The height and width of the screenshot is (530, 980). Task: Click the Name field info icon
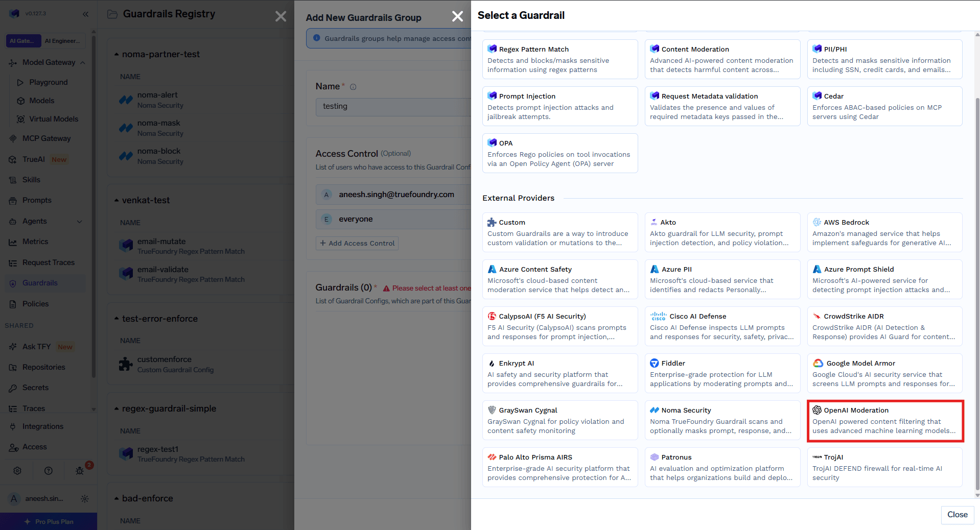pyautogui.click(x=353, y=87)
